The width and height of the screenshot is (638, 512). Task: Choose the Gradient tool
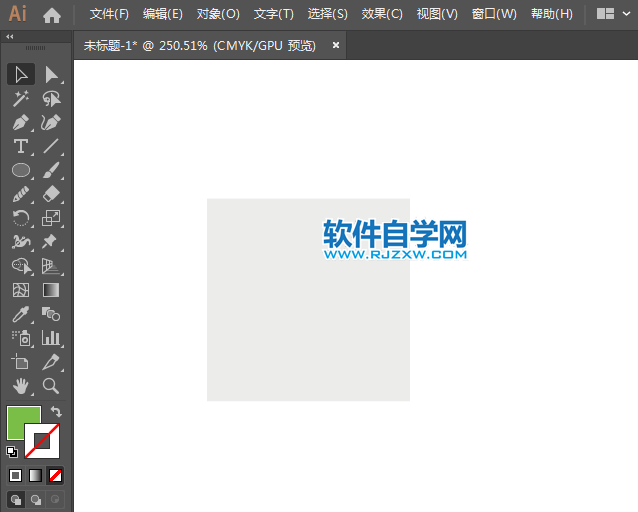pos(51,290)
